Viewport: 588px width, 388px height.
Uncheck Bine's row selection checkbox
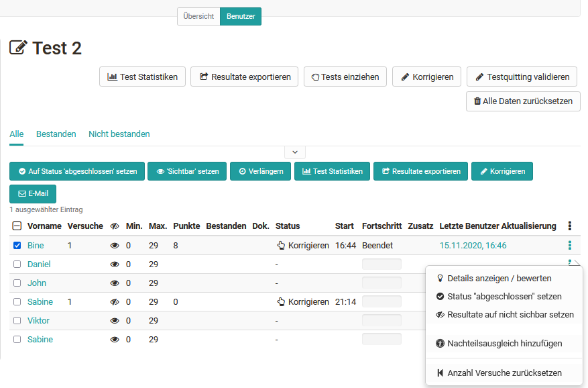pyautogui.click(x=17, y=245)
